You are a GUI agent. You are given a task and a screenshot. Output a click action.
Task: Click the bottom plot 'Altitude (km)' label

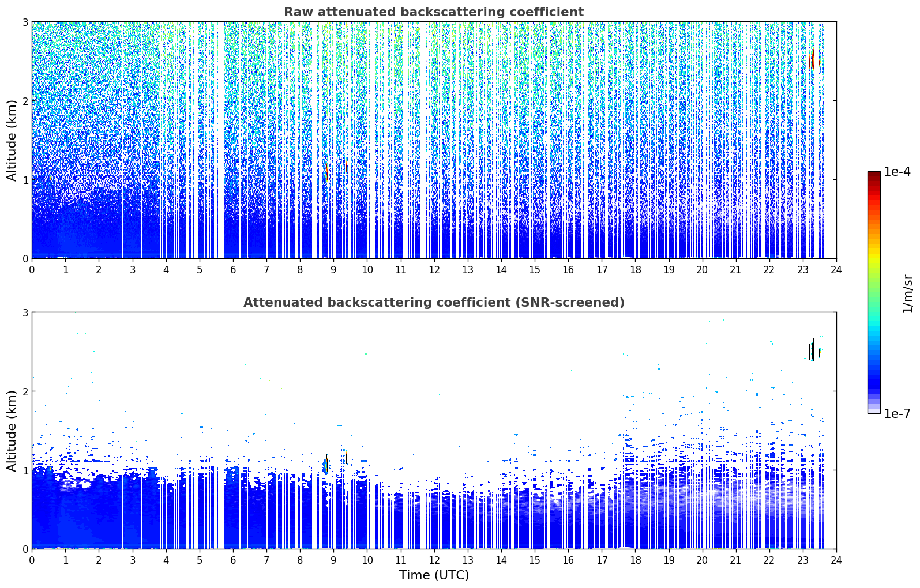click(12, 431)
